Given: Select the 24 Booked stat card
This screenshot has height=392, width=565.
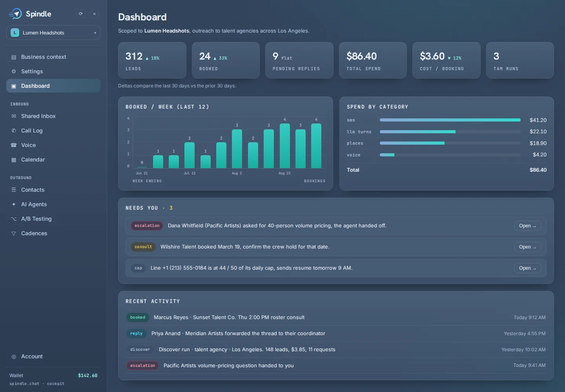Looking at the screenshot, I should (226, 60).
